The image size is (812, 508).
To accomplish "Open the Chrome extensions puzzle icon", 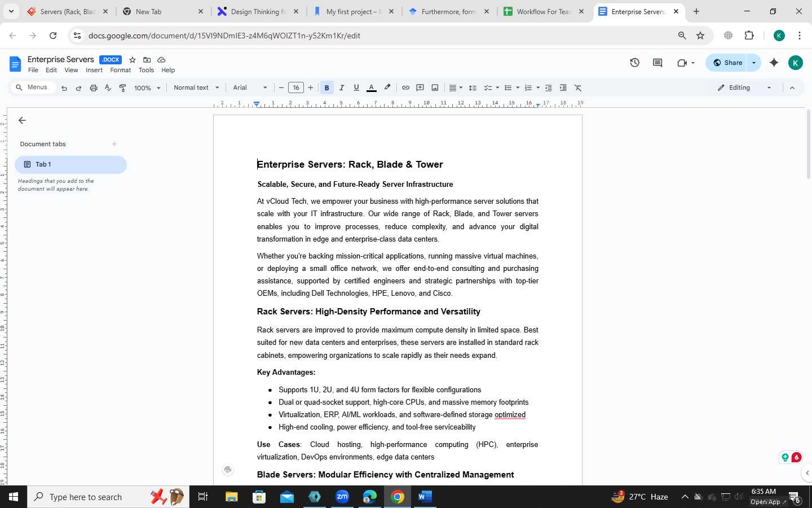I will [749, 35].
